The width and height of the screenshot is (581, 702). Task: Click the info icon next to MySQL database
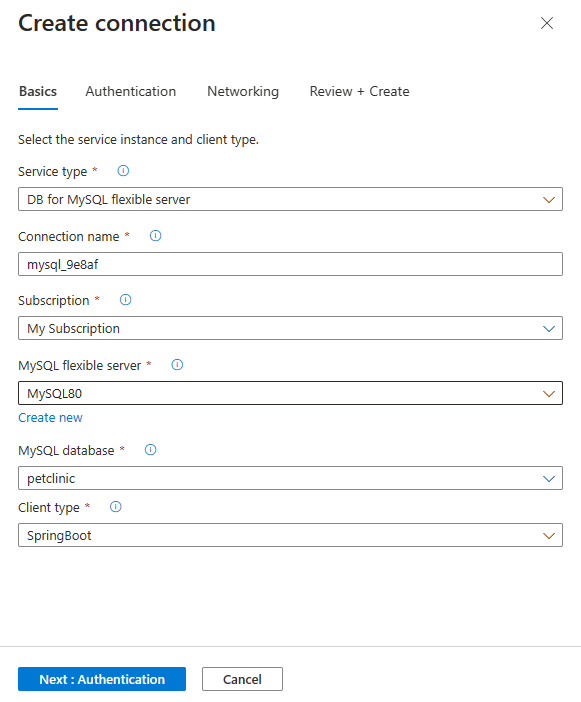[x=150, y=449]
